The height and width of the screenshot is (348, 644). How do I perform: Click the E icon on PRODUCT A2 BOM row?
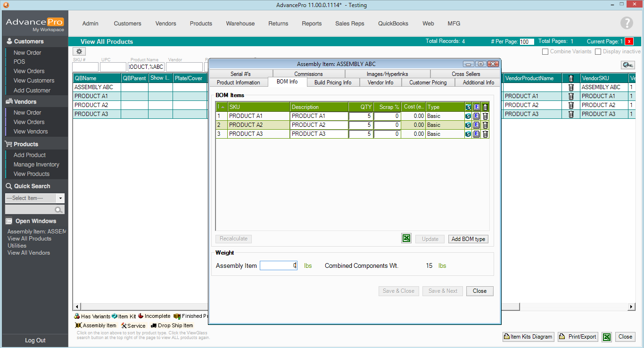tap(477, 125)
